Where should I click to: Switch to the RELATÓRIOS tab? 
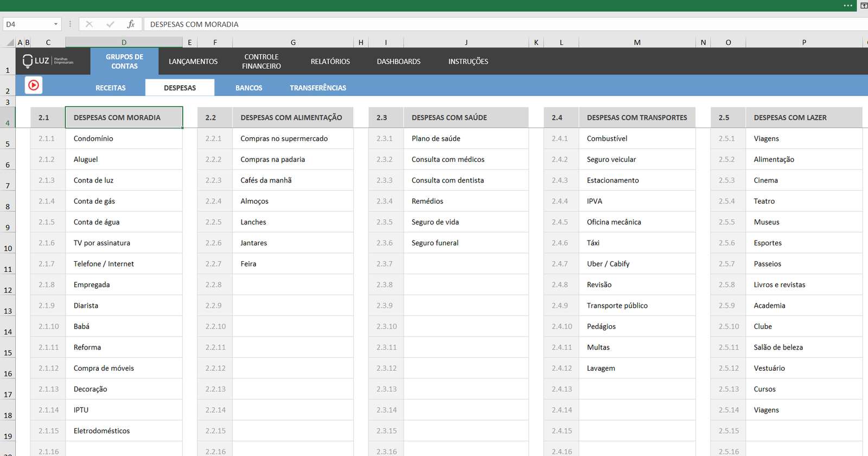coord(330,61)
